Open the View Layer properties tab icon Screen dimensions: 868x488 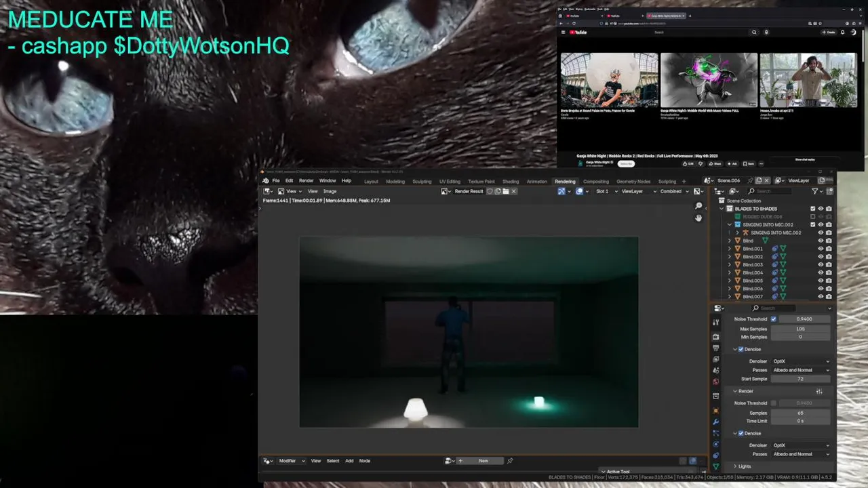click(715, 359)
